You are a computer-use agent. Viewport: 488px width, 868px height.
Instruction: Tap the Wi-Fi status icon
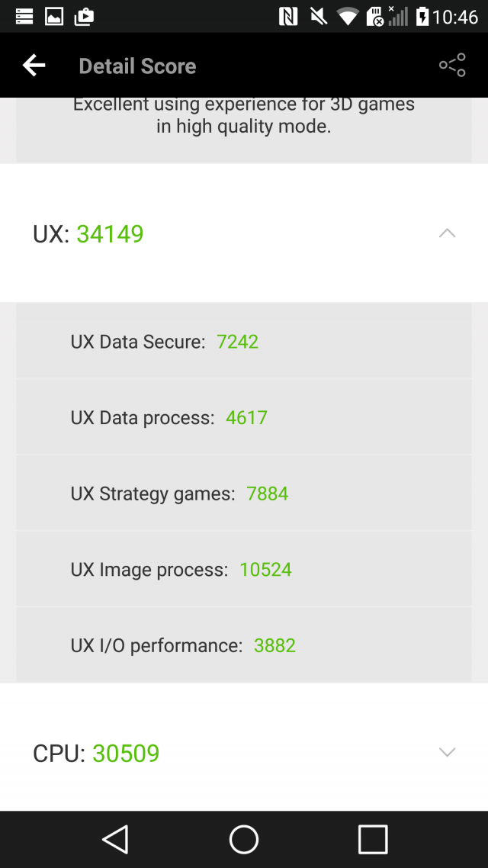coord(348,16)
